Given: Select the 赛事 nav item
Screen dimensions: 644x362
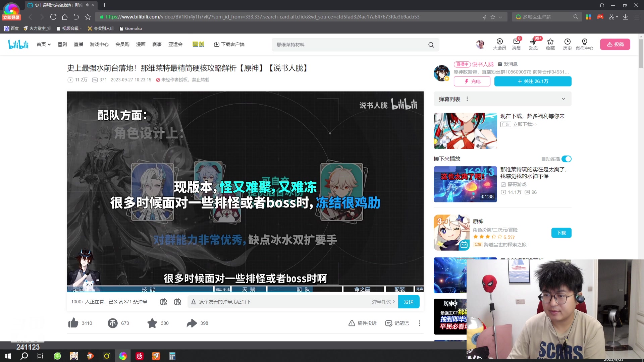Looking at the screenshot, I should (x=157, y=45).
